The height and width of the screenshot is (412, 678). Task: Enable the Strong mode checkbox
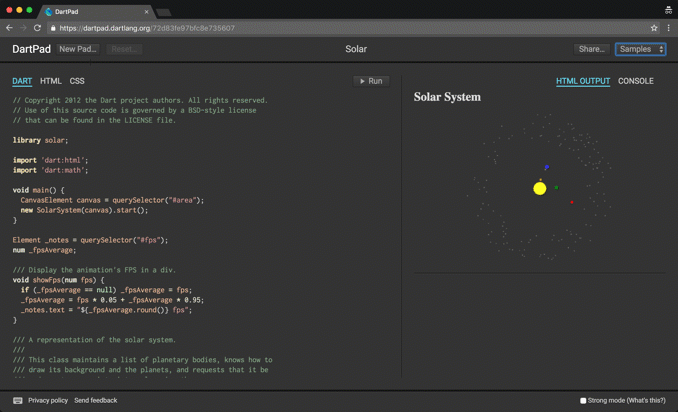coord(583,401)
